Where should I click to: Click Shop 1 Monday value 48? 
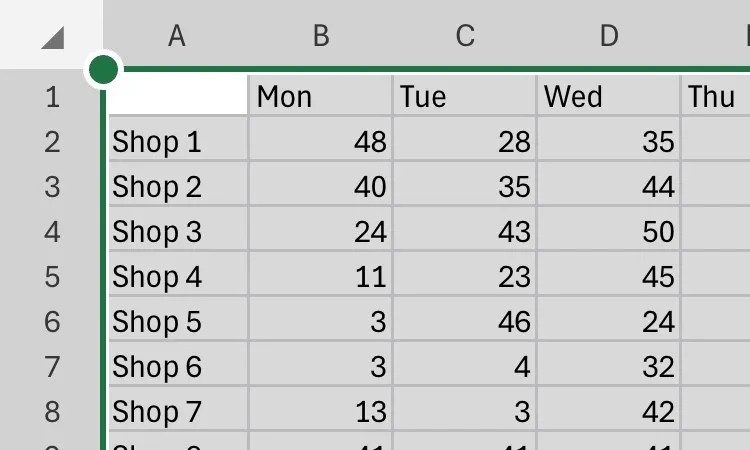tap(320, 142)
